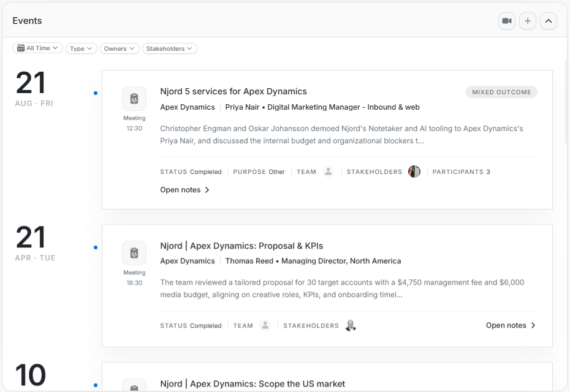The height and width of the screenshot is (392, 570).
Task: Click the AUG · FRI date label
Action: coord(34,103)
